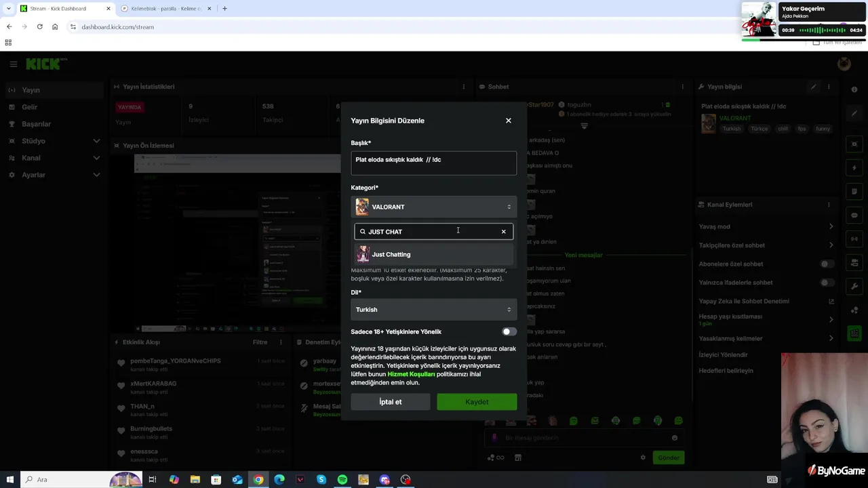Toggle Abonelere özel sohbet switch
The width and height of the screenshot is (868, 488).
(827, 264)
